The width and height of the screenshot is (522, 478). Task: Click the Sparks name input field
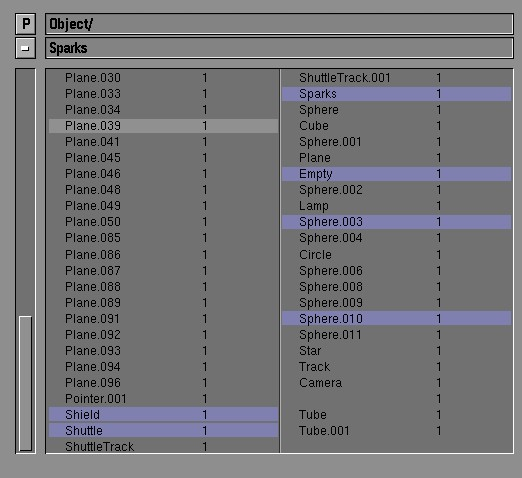[x=279, y=48]
